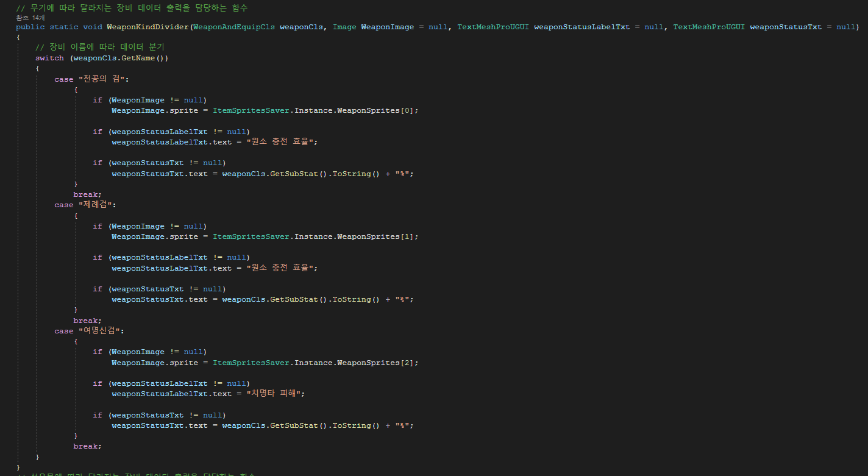The height and width of the screenshot is (476, 868).
Task: Click the string "치명타 피해"
Action: point(275,394)
